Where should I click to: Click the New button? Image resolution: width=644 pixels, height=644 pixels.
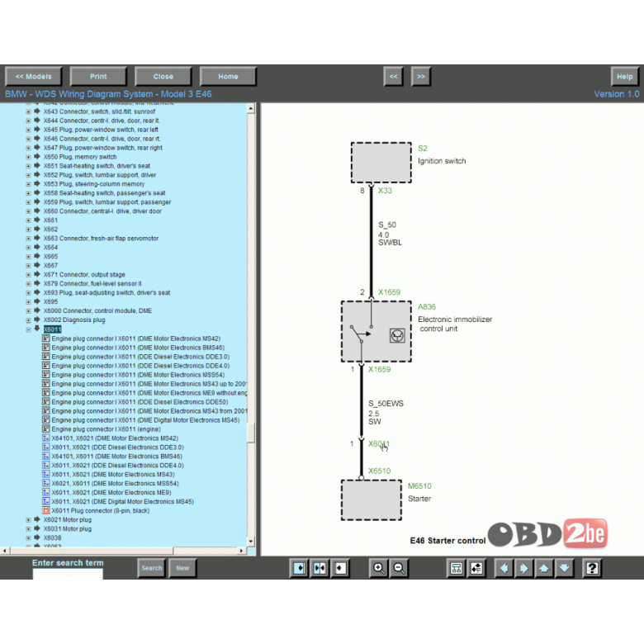182,568
